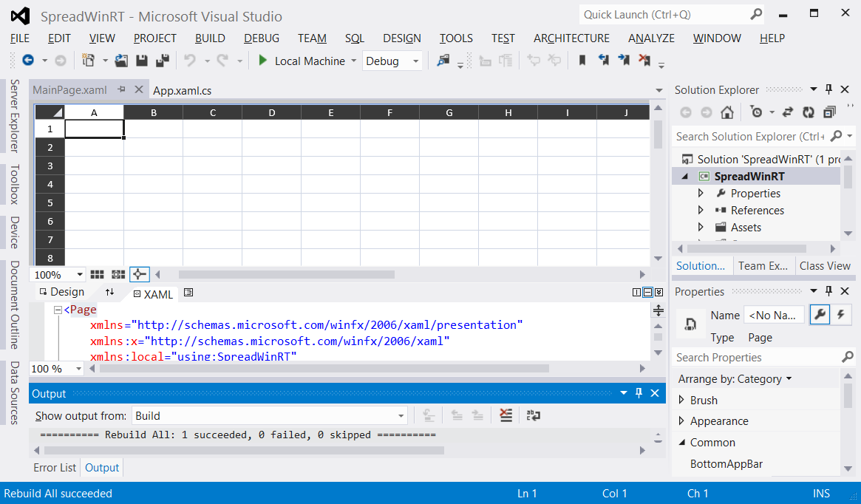Open the DEBUG menu
Image resolution: width=861 pixels, height=504 pixels.
tap(262, 38)
